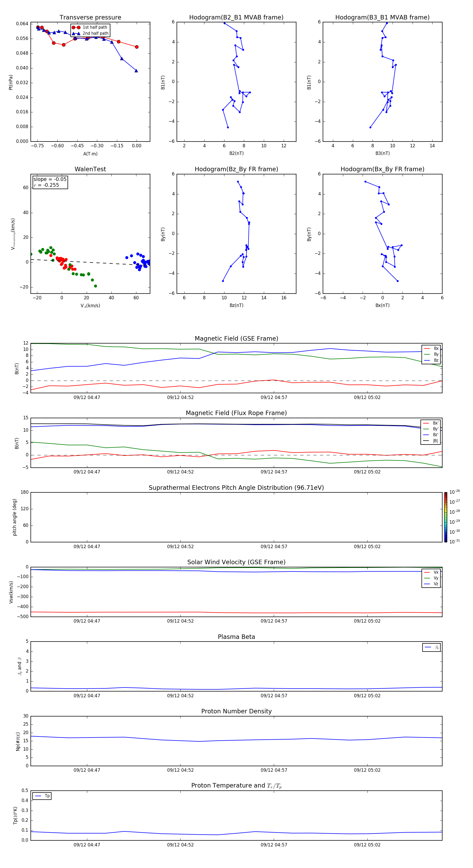Click the Tp legend in temperature plot
The width and height of the screenshot is (473, 868).
point(42,796)
